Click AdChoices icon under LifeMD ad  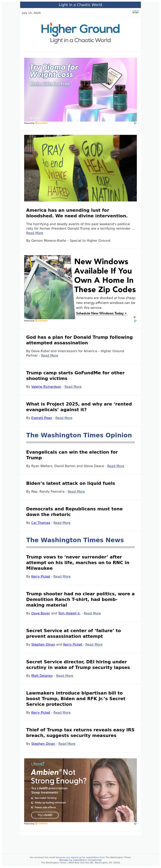pos(135,823)
